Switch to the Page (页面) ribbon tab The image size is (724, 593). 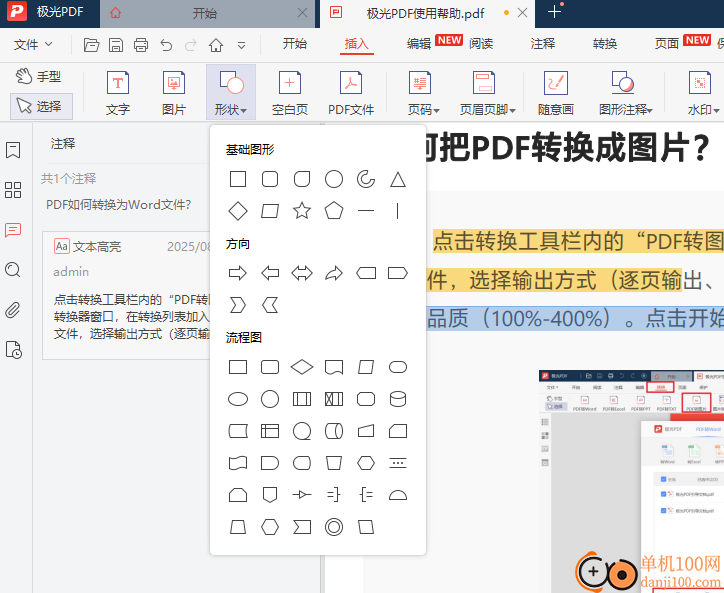667,44
